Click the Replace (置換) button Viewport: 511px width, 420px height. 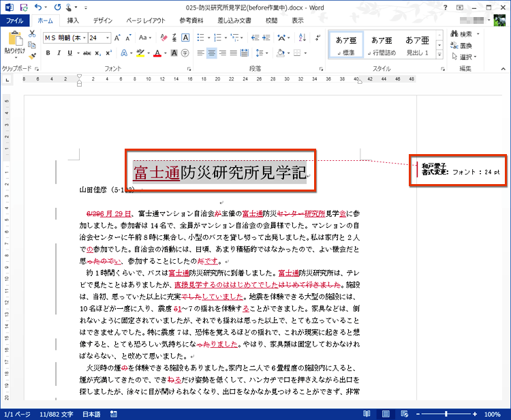[461, 45]
